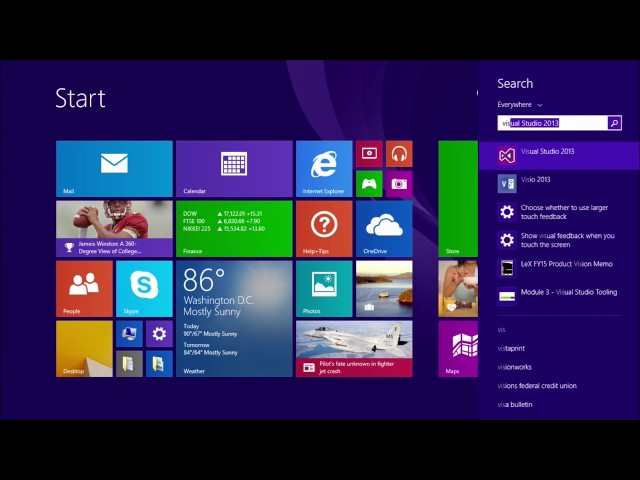The image size is (640, 480).
Task: Click the search text input box
Action: tap(552, 123)
